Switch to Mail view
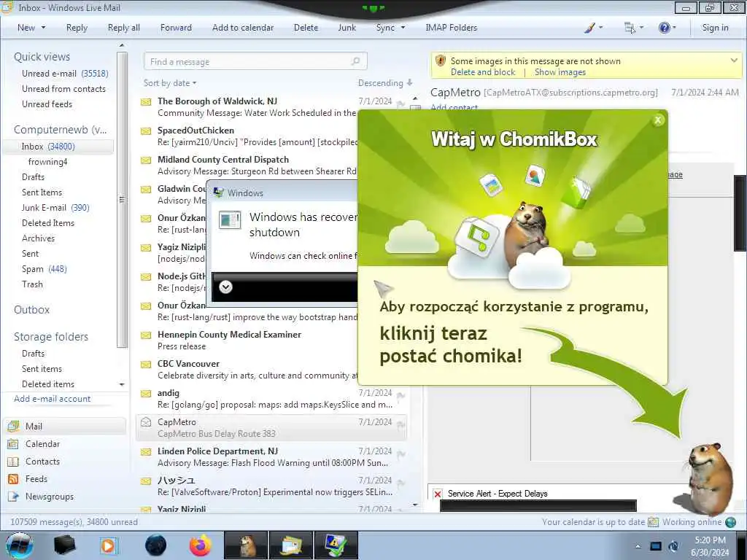 (x=65, y=426)
